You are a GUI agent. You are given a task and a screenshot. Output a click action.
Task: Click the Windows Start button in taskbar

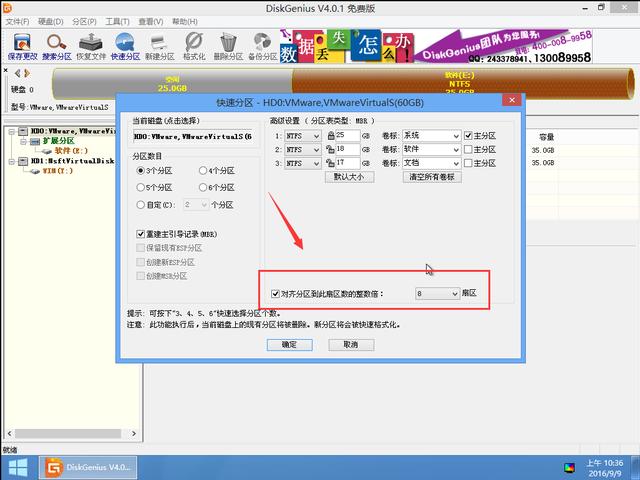click(15, 467)
